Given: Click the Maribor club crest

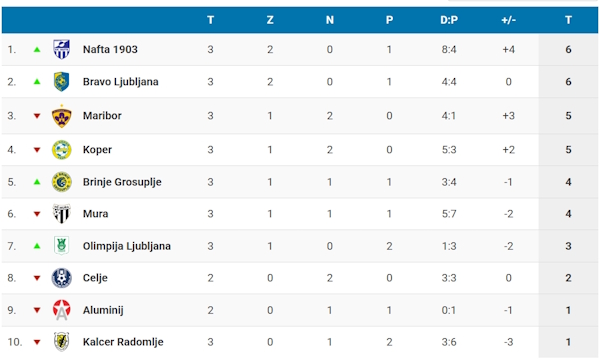Looking at the screenshot, I should (61, 116).
